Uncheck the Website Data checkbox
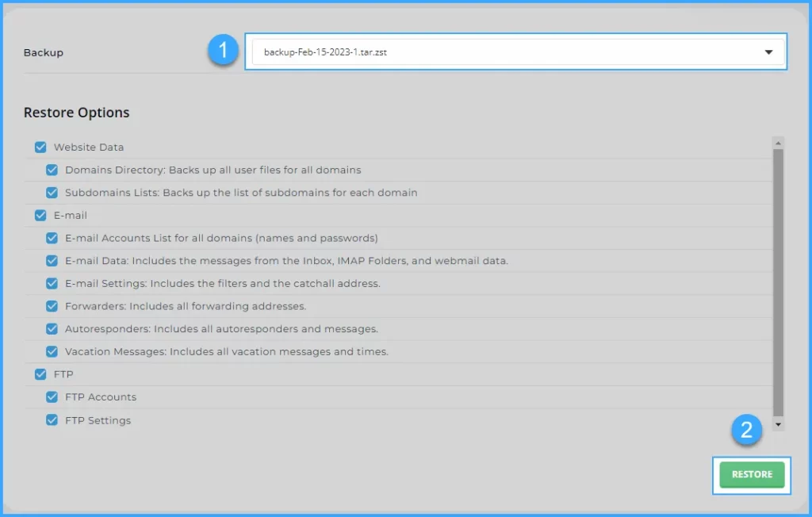Viewport: 812px width, 517px height. pos(40,147)
